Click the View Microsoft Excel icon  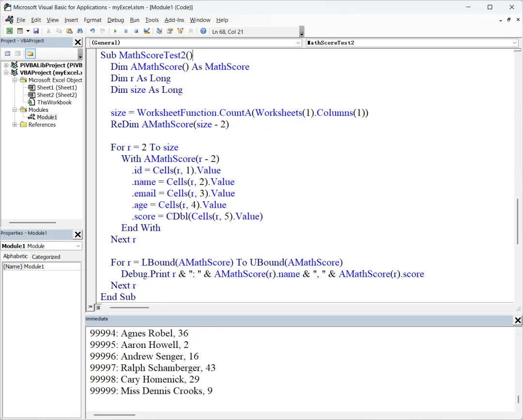pos(10,31)
